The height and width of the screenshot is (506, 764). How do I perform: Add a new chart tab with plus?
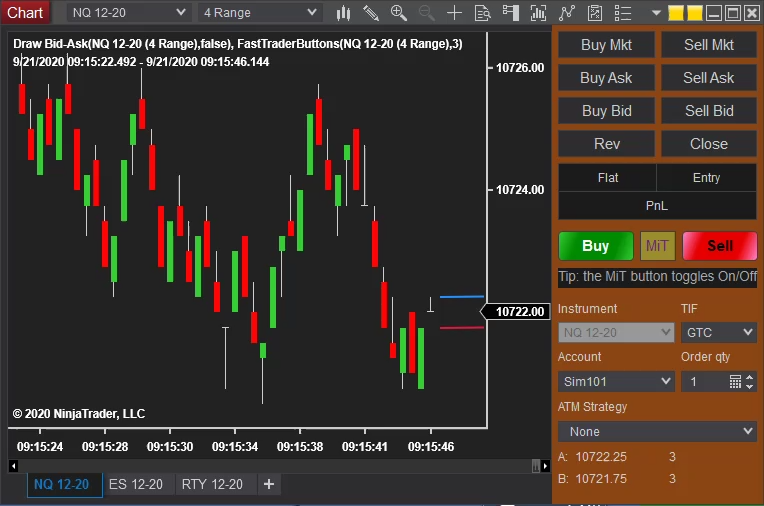pos(268,485)
